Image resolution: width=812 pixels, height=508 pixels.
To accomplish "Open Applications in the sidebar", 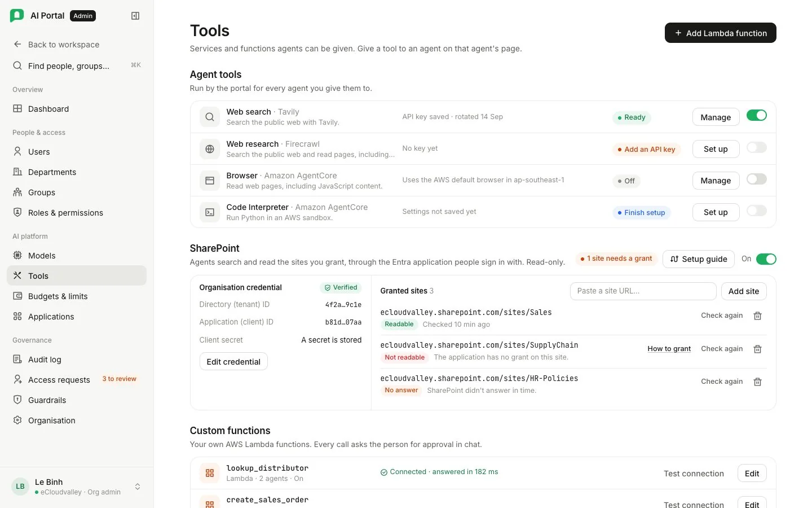I will point(77,316).
